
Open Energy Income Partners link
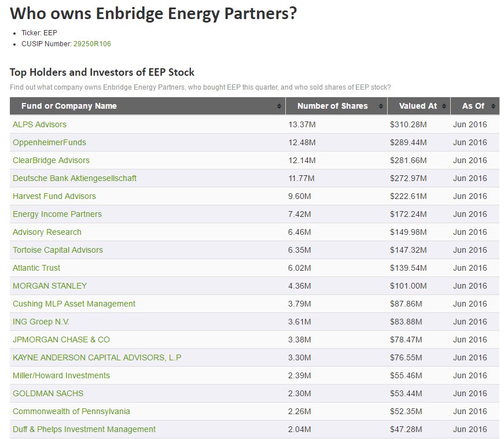[57, 215]
